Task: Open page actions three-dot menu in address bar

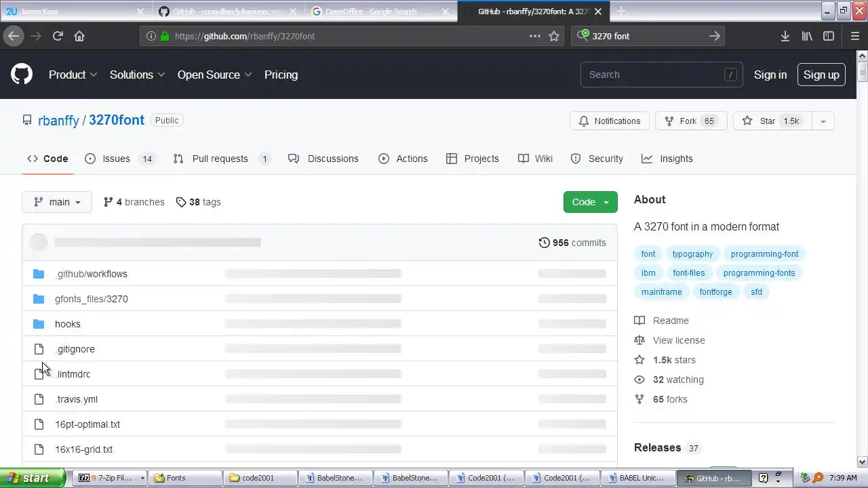Action: point(535,36)
